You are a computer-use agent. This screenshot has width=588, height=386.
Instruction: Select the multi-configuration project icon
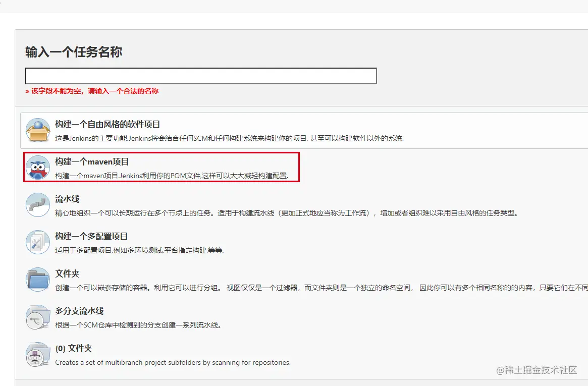pyautogui.click(x=38, y=242)
